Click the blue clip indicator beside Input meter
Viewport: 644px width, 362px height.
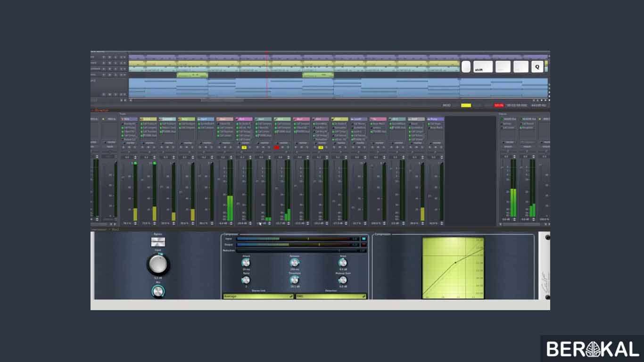pyautogui.click(x=364, y=239)
